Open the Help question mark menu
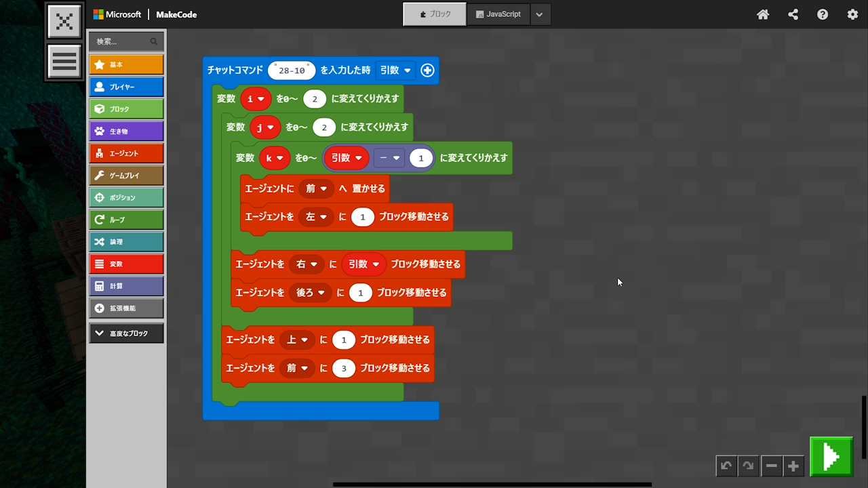Image resolution: width=868 pixels, height=488 pixels. [823, 14]
